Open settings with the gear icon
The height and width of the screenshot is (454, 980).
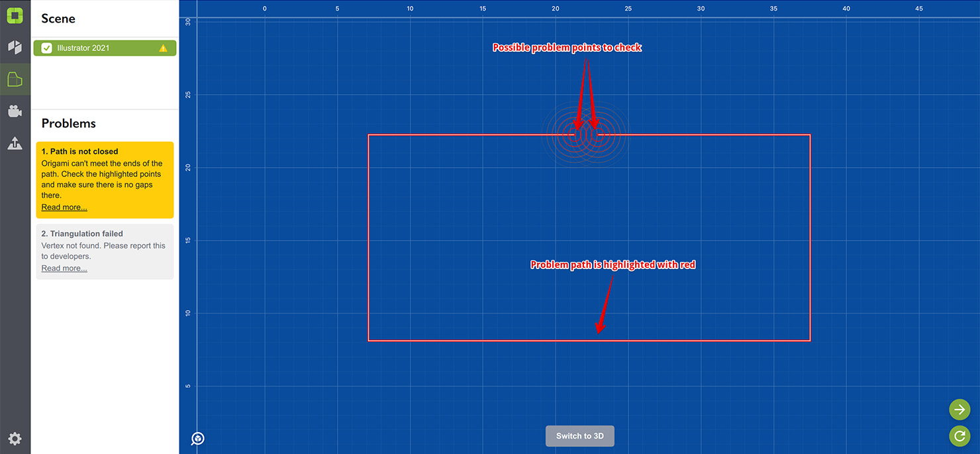click(x=15, y=438)
